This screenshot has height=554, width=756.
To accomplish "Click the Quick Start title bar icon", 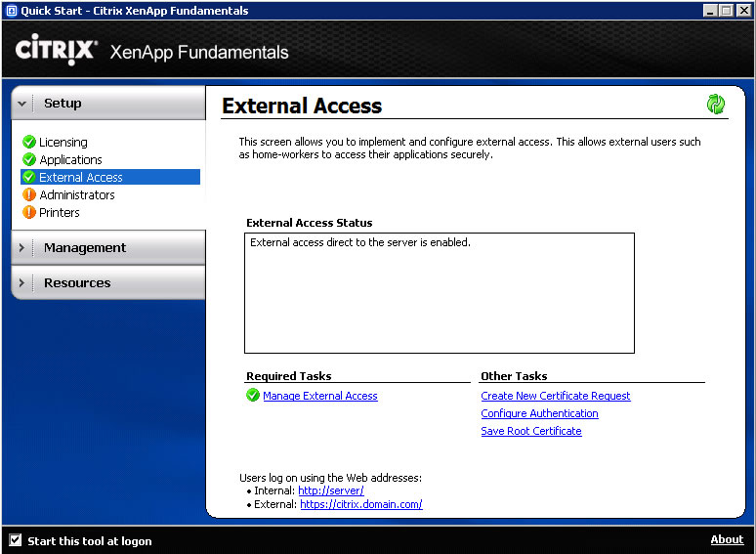I will [12, 11].
